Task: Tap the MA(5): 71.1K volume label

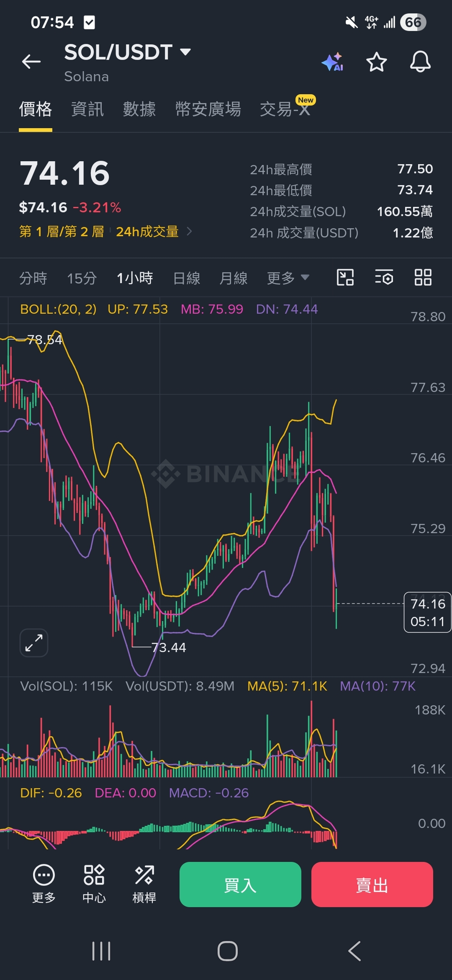Action: (287, 686)
